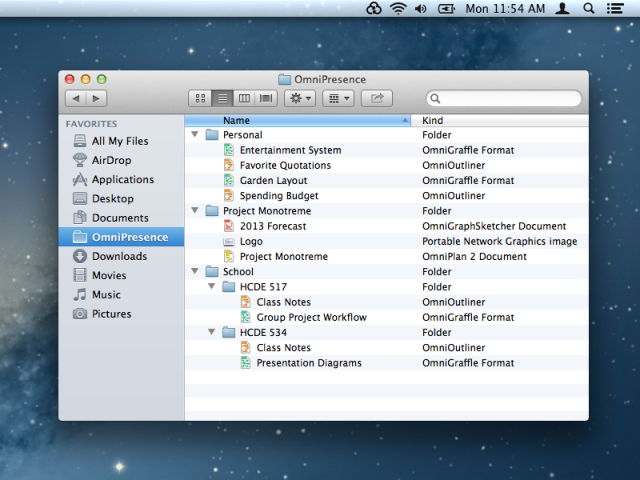Select Entertainment System OmniGraffle file icon

tap(229, 150)
